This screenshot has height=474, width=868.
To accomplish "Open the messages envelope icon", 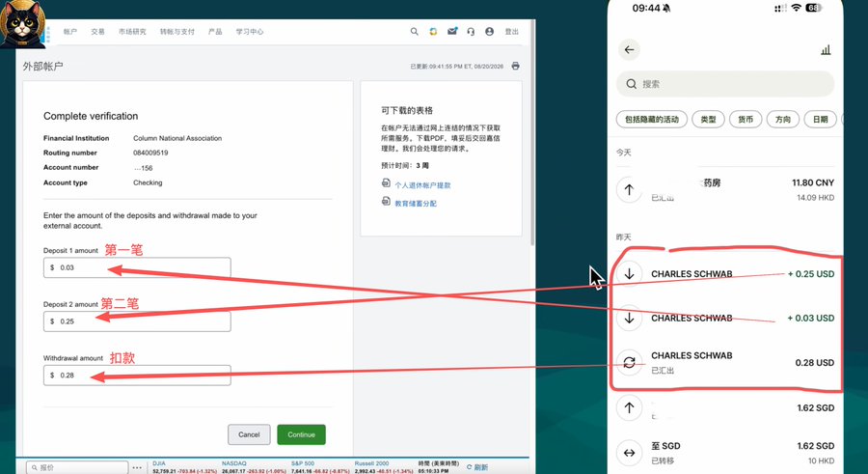I will (x=452, y=31).
